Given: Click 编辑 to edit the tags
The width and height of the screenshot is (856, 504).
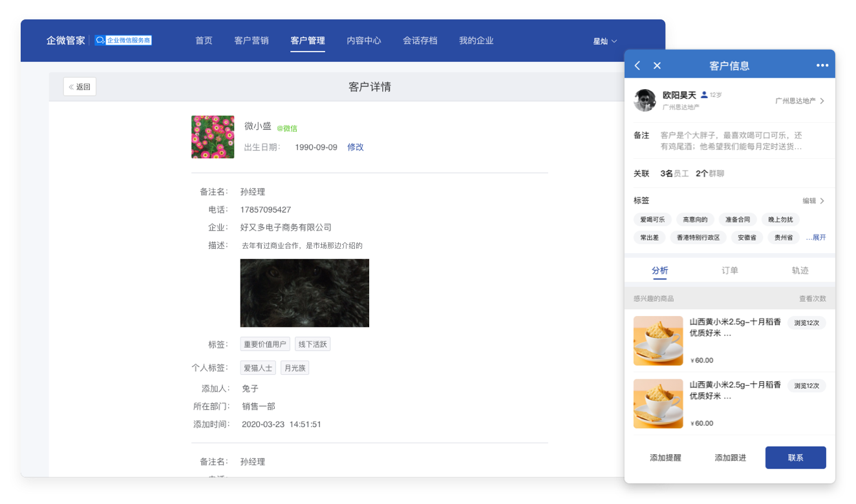Looking at the screenshot, I should click(x=813, y=201).
